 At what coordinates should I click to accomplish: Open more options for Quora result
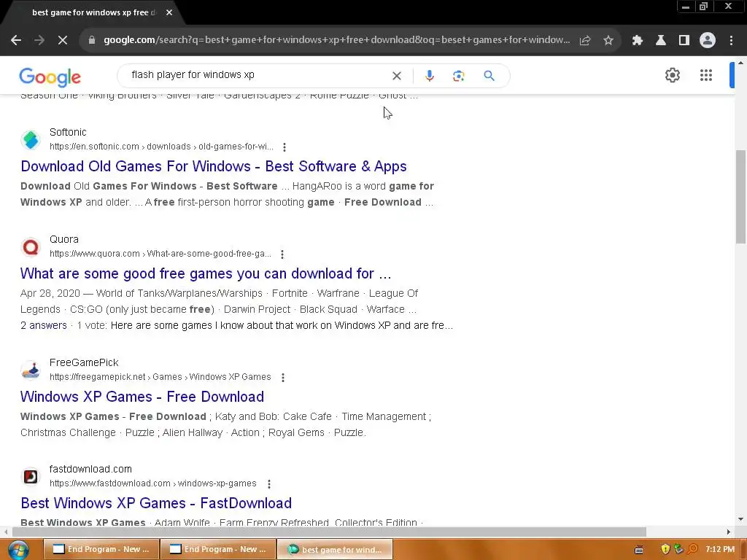(x=282, y=254)
